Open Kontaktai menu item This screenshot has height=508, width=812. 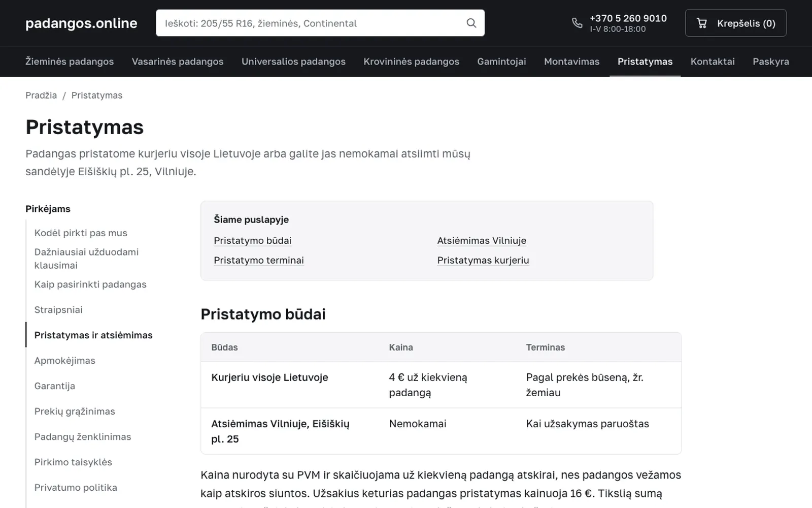point(713,61)
